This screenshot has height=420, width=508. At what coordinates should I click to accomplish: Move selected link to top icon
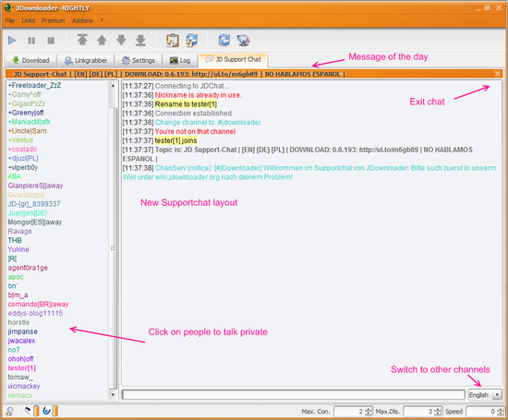(82, 41)
